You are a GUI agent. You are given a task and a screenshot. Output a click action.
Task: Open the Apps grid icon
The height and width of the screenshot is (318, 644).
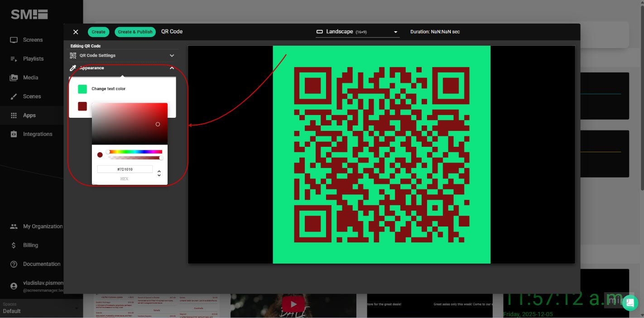click(14, 116)
